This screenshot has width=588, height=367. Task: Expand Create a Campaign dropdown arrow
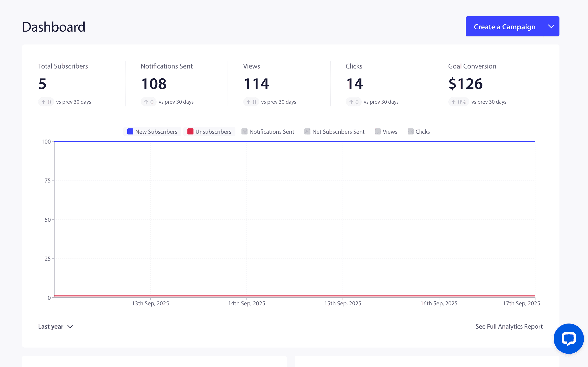(551, 27)
